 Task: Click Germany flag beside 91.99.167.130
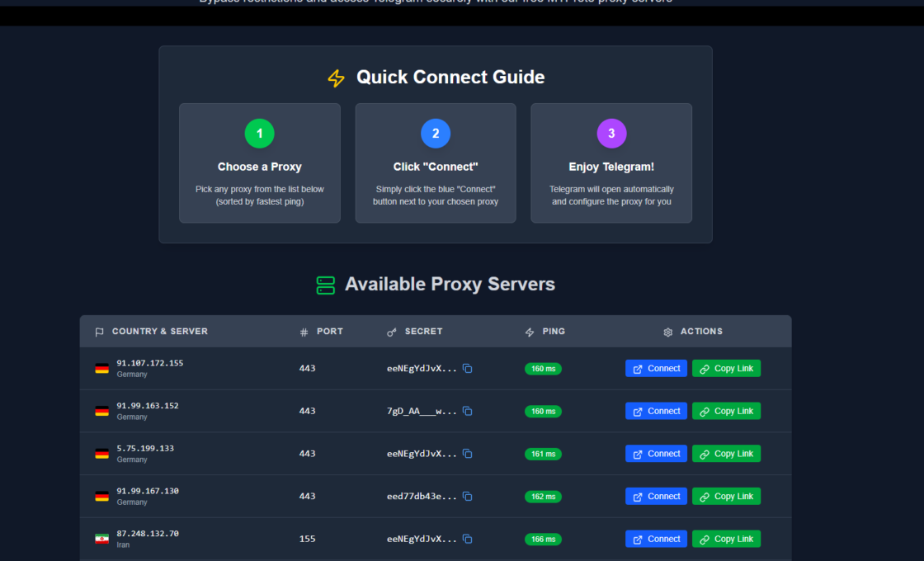[102, 496]
